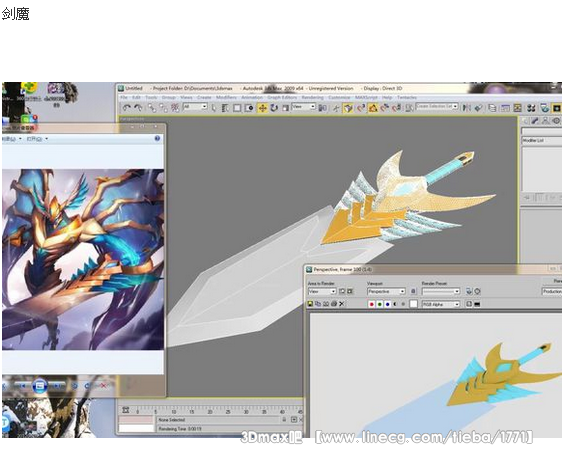Open the Viewport 'Perspective' dropdown
The width and height of the screenshot is (562, 454).
[386, 292]
